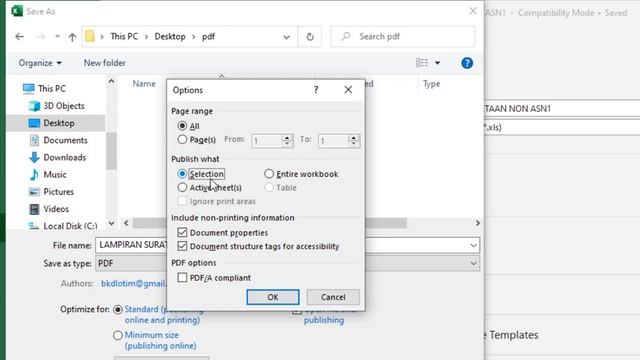Click the Up one level arrow
The width and height of the screenshot is (640, 360).
(72, 37)
